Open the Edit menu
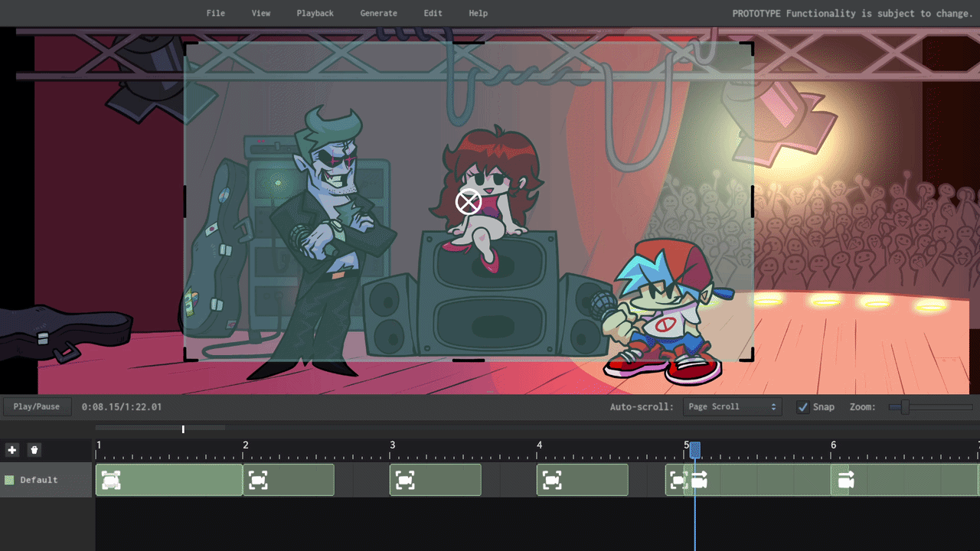This screenshot has width=980, height=551. (433, 13)
